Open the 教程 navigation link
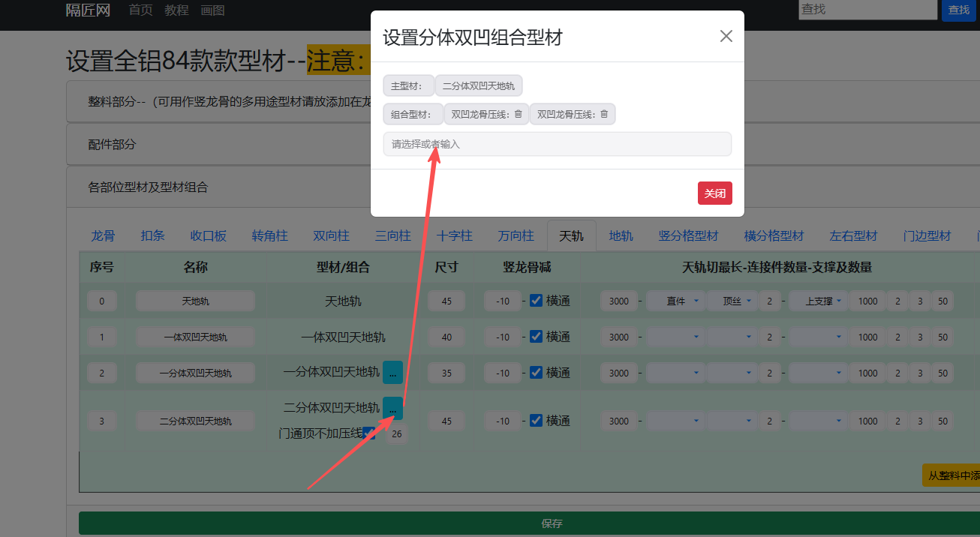980x537 pixels. point(176,10)
